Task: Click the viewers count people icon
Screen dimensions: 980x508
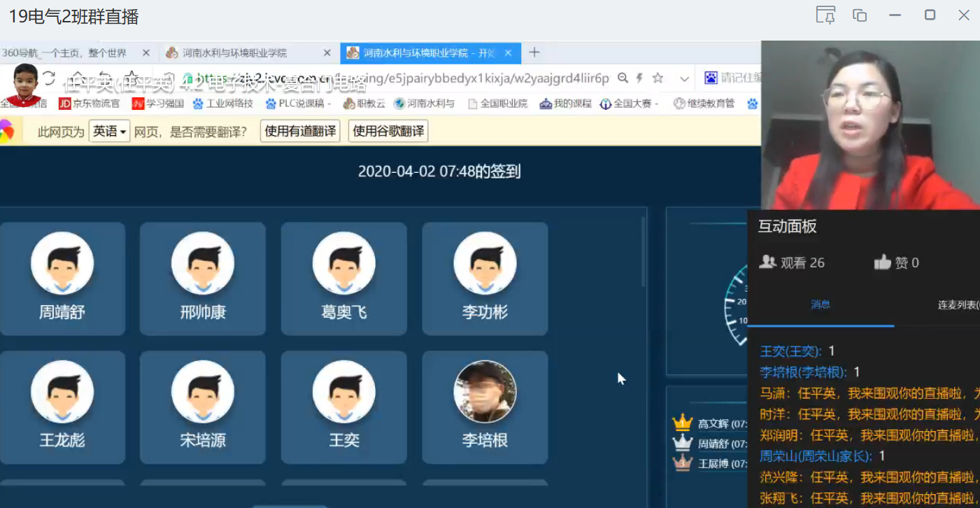Action: point(767,262)
